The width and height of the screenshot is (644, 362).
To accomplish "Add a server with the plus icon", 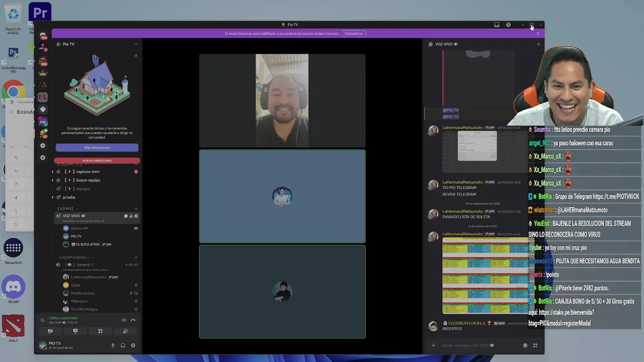I will pos(43,146).
